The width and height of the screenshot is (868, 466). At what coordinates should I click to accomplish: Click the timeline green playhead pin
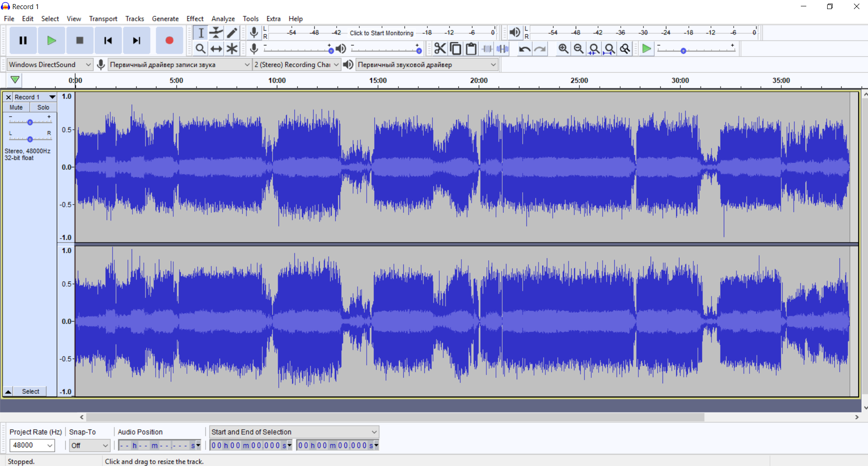pyautogui.click(x=15, y=80)
